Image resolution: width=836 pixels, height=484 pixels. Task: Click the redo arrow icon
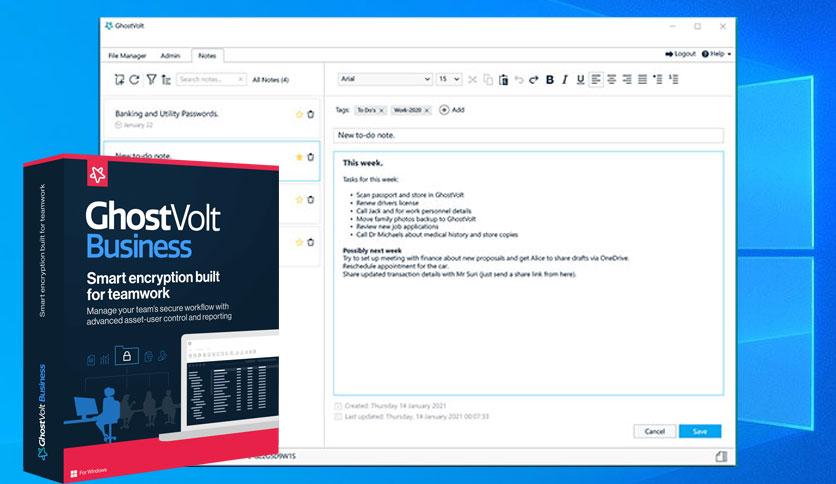pos(534,80)
